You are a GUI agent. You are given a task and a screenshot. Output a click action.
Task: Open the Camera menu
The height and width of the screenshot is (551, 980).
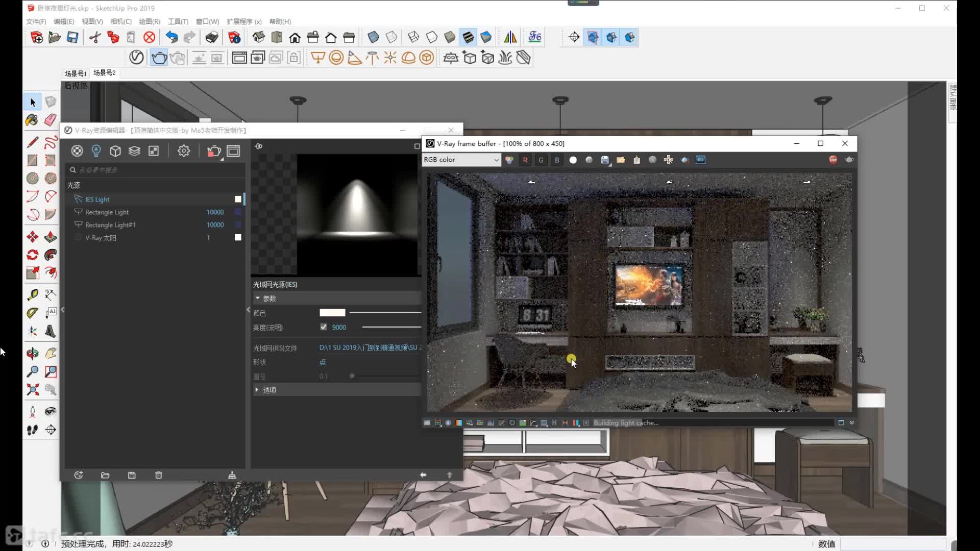coord(121,21)
